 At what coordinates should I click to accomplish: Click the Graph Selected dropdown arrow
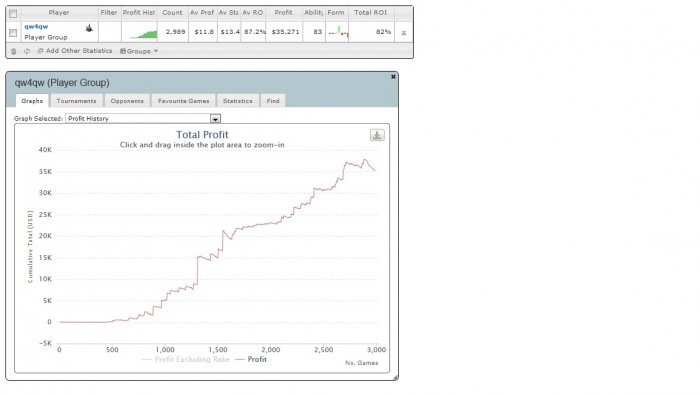(215, 119)
